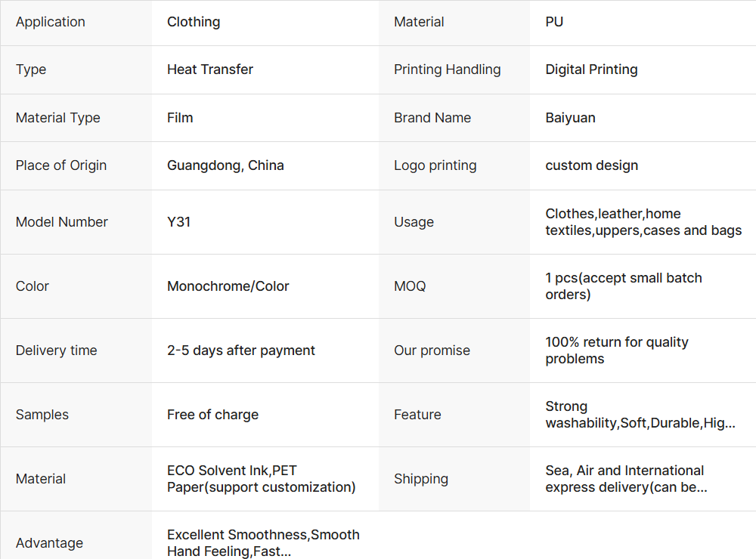Click the truncated 'Strong washability' feature text
The width and height of the screenshot is (756, 559).
(640, 415)
